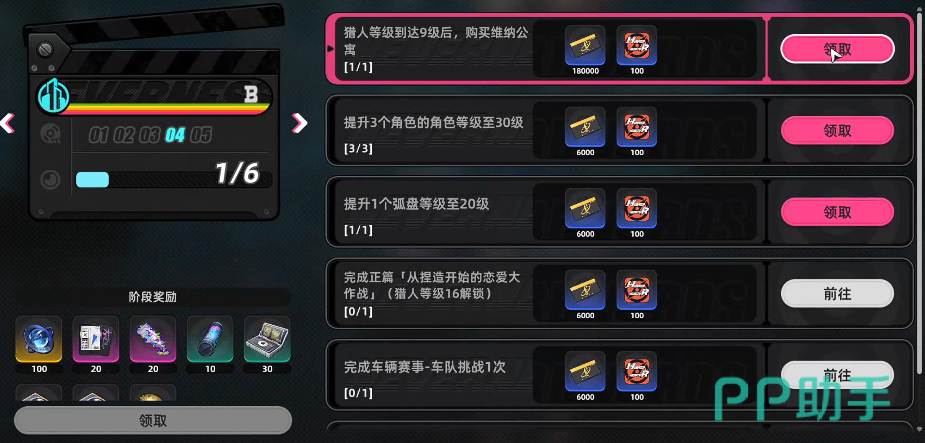This screenshot has height=443, width=925.
Task: Click the glitch weapon reward icon
Action: (153, 339)
